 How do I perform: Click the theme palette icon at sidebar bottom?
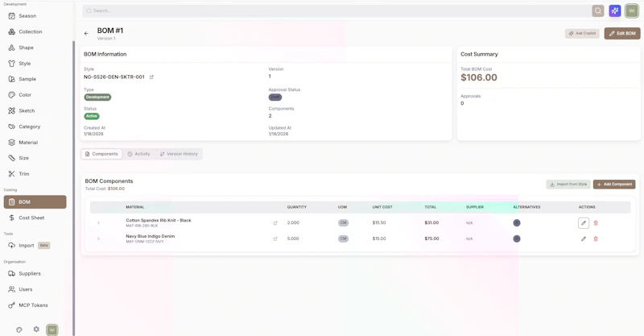[19, 330]
